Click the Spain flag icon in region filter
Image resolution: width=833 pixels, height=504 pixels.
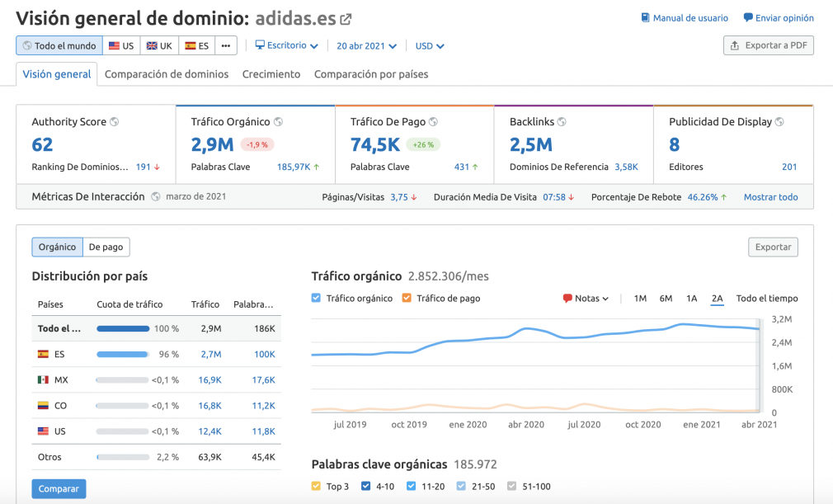[191, 45]
